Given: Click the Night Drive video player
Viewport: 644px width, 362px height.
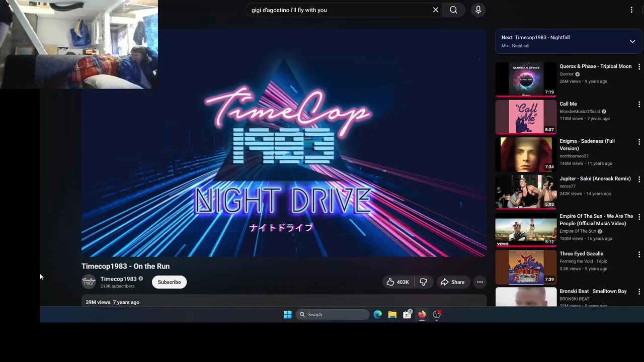Looking at the screenshot, I should pyautogui.click(x=284, y=143).
